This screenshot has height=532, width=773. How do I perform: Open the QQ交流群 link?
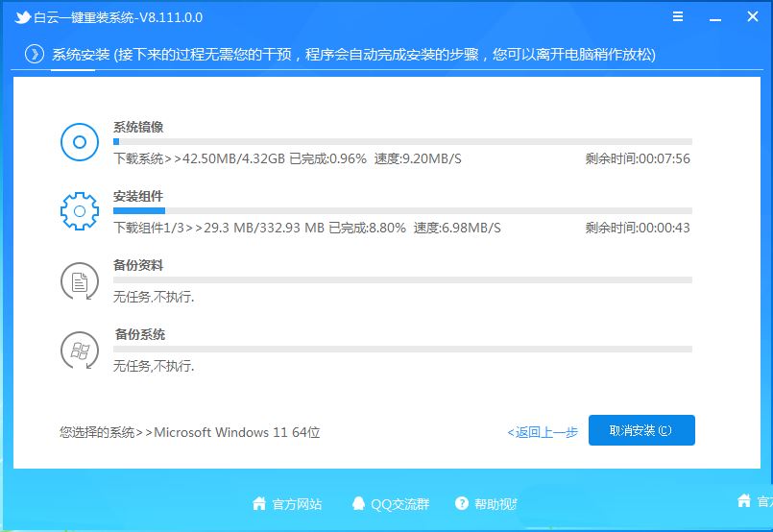399,504
